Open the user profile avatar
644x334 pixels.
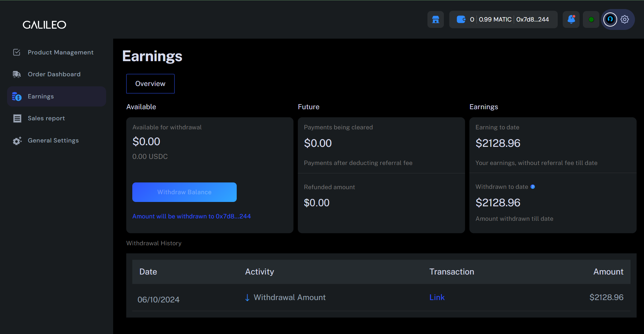(x=610, y=19)
